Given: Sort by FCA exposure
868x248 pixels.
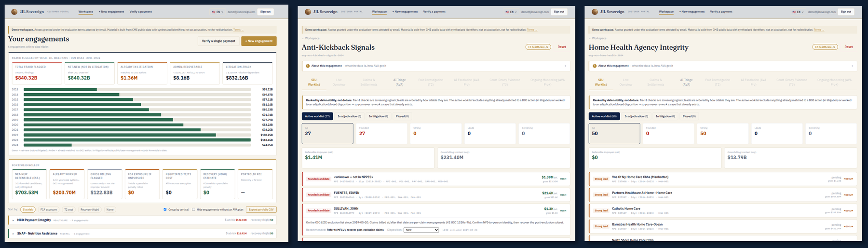Looking at the screenshot, I should point(49,209).
